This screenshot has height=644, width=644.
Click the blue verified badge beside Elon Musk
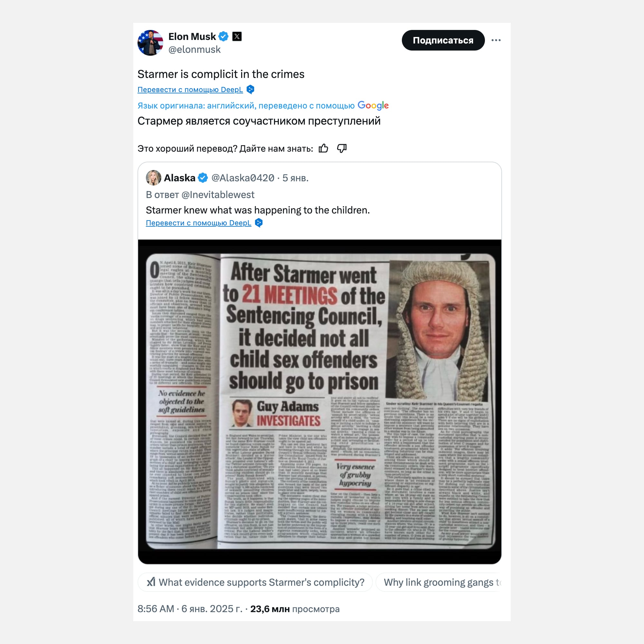click(x=223, y=36)
